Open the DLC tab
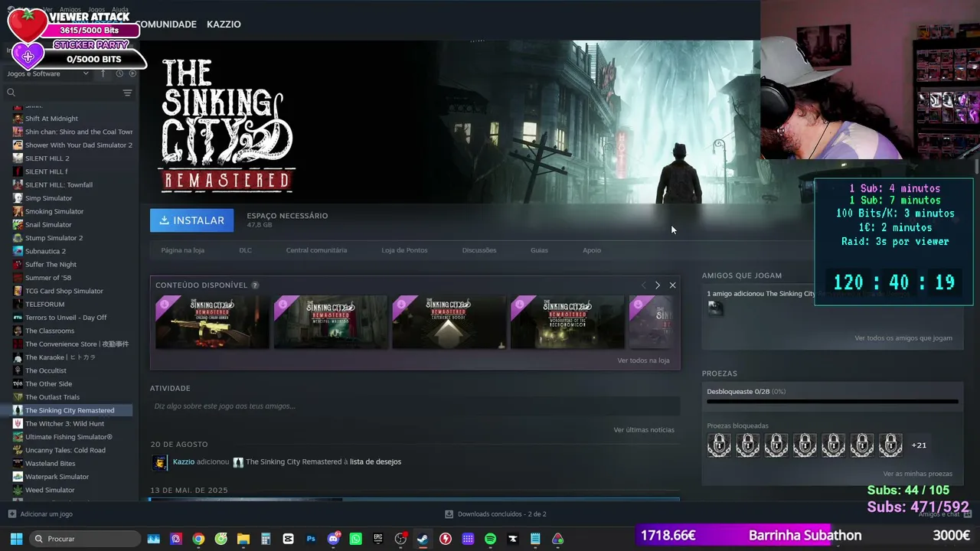Image resolution: width=980 pixels, height=551 pixels. pos(245,250)
